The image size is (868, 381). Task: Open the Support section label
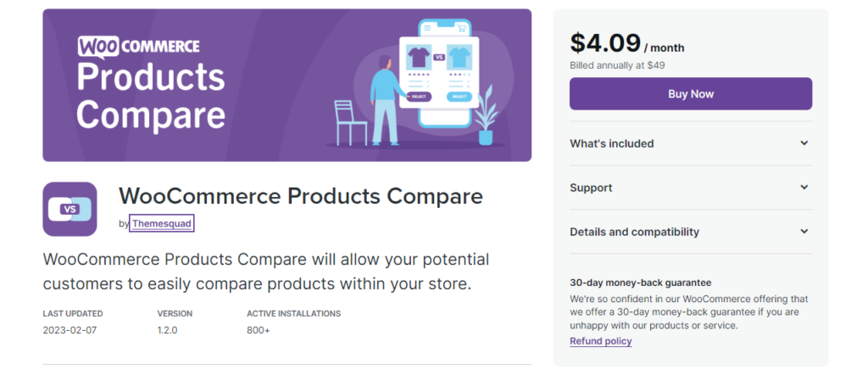coord(591,188)
